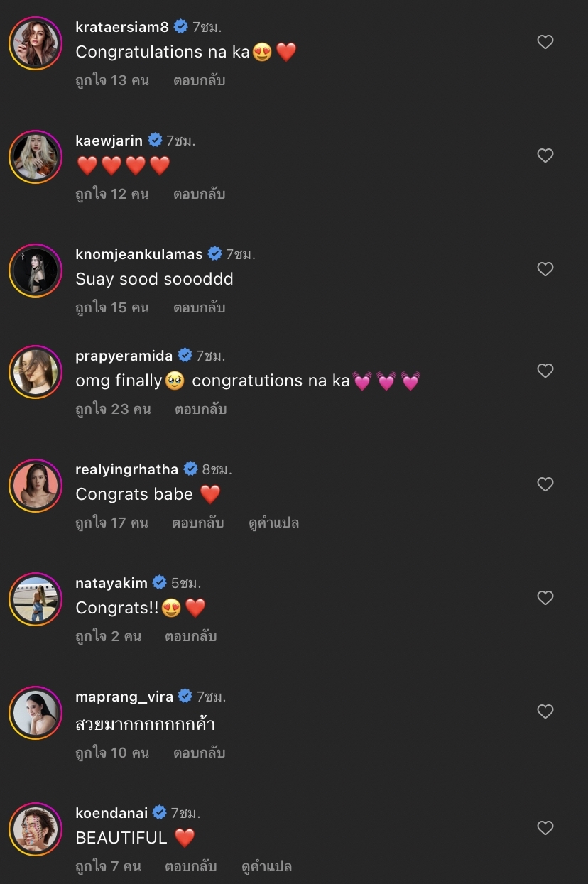Tap the heart on kaewjarin's comment
Screen dimensions: 588x884
(x=545, y=156)
